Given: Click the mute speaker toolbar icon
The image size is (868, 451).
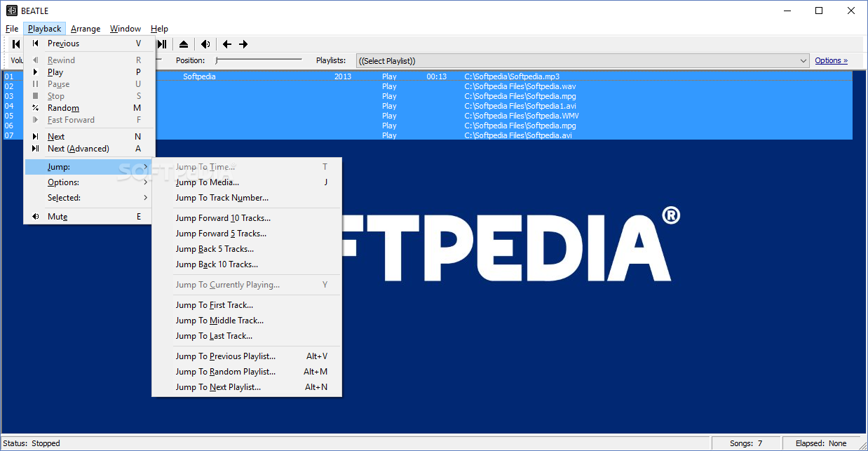Looking at the screenshot, I should click(205, 44).
